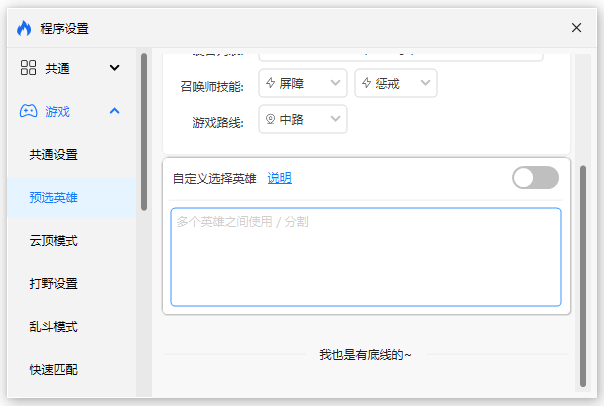Viewport: 604px width, 406px height.
Task: Switch to 乱斗模式 in the sidebar
Action: coord(54,327)
